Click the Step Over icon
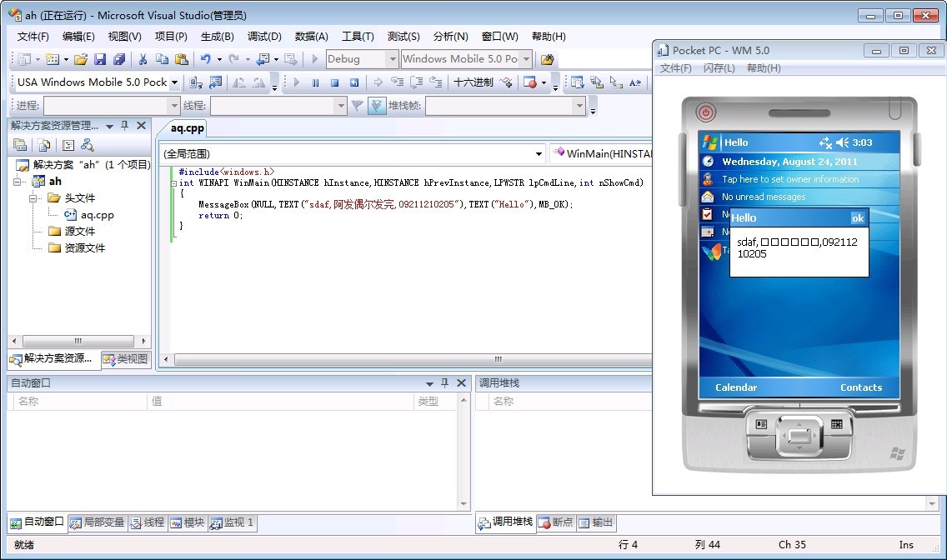947x560 pixels. pos(417,82)
